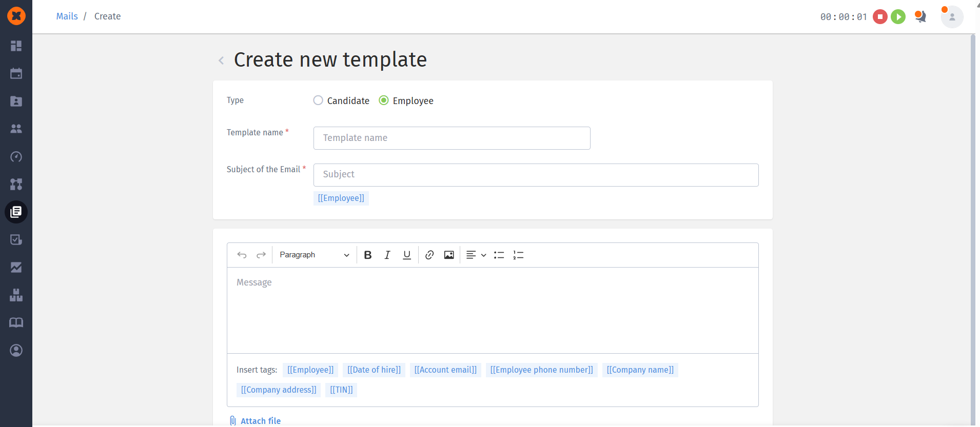This screenshot has width=980, height=427.
Task: Go to Mails breadcrumb link
Action: 67,16
